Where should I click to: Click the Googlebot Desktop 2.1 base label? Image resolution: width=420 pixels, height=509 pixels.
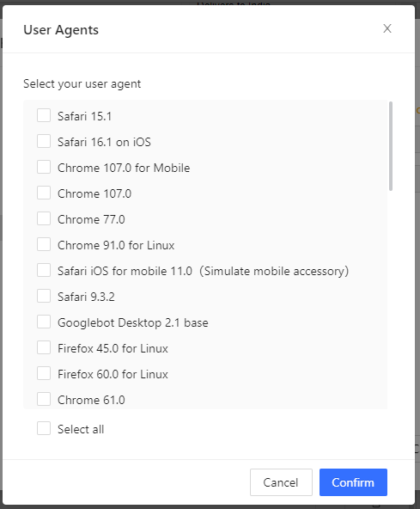click(x=133, y=322)
